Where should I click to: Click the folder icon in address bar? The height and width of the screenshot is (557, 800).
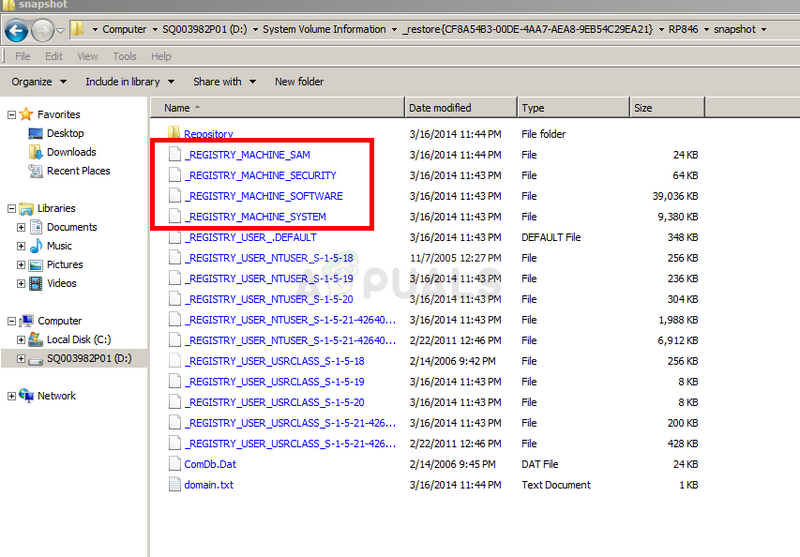click(x=77, y=29)
